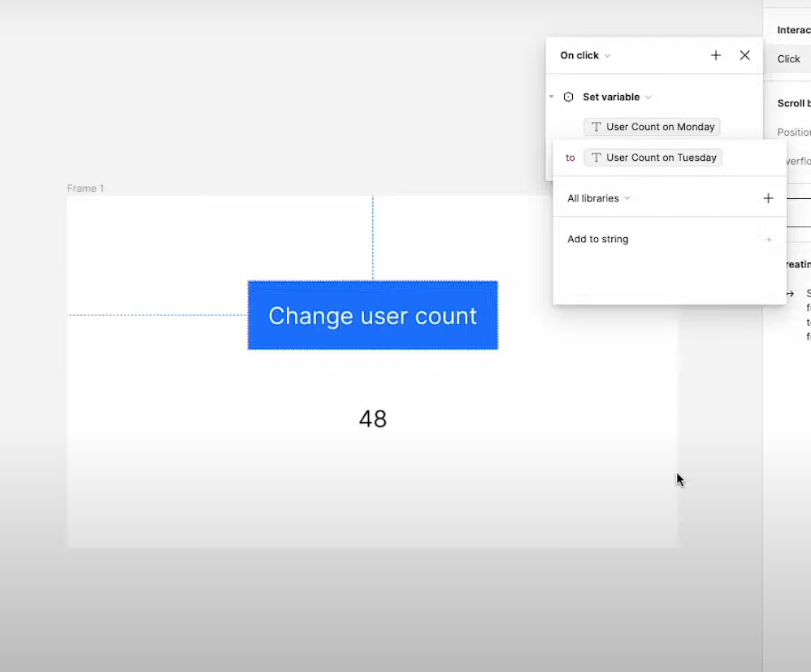Add another action with the plus icon beside On click

(716, 55)
